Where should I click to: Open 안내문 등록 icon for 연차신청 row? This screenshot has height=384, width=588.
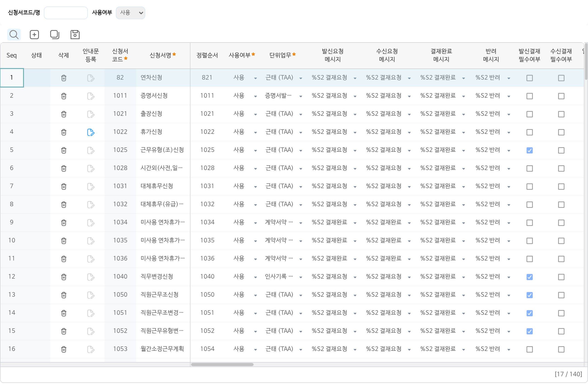click(91, 78)
